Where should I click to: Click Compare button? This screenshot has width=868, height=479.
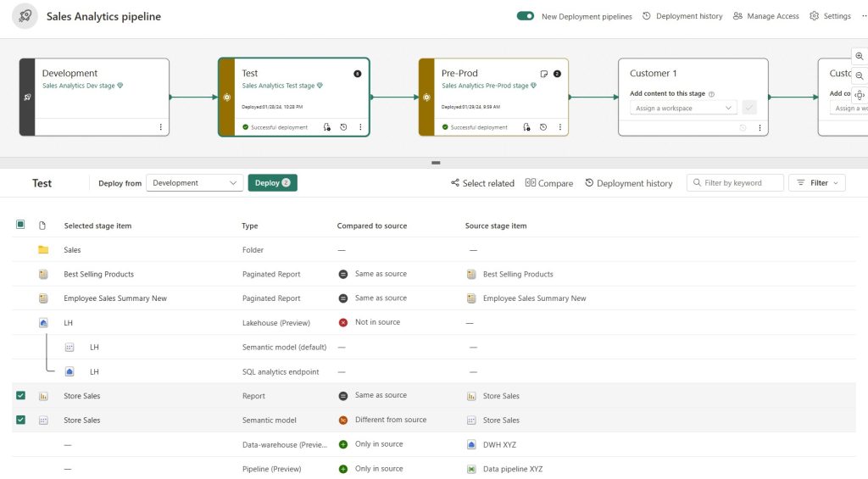click(549, 183)
